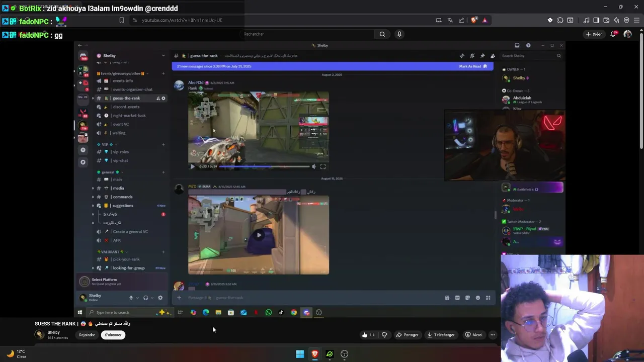The width and height of the screenshot is (644, 362).
Task: Open the Discord help icon
Action: pyautogui.click(x=528, y=45)
